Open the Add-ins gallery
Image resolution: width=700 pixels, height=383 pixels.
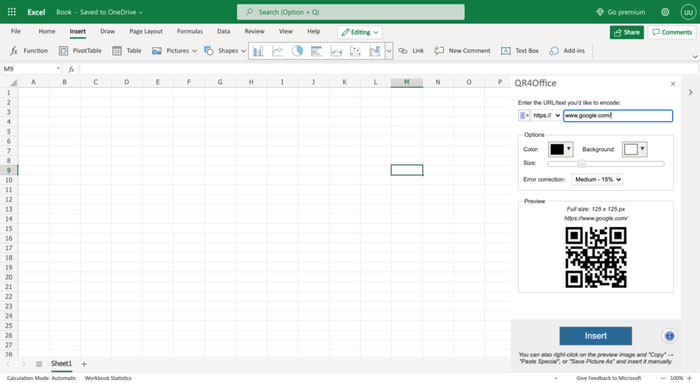pyautogui.click(x=567, y=51)
